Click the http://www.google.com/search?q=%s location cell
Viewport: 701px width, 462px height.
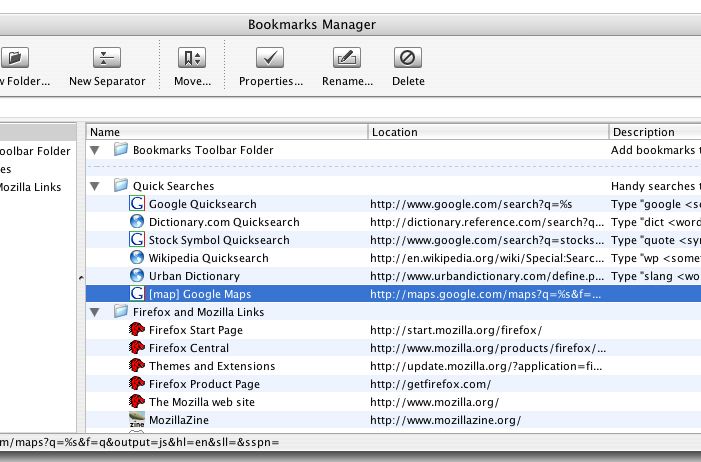tap(471, 204)
